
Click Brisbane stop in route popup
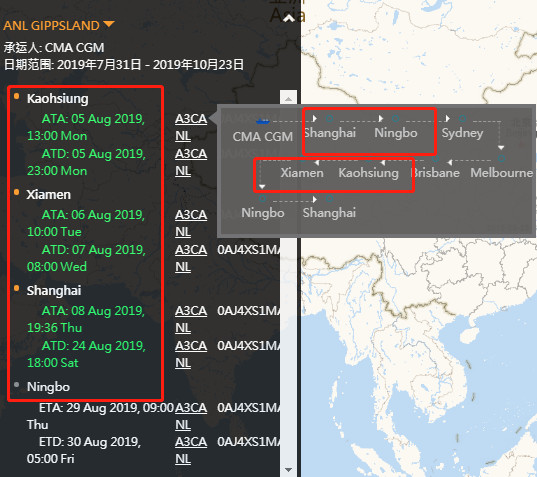click(435, 173)
